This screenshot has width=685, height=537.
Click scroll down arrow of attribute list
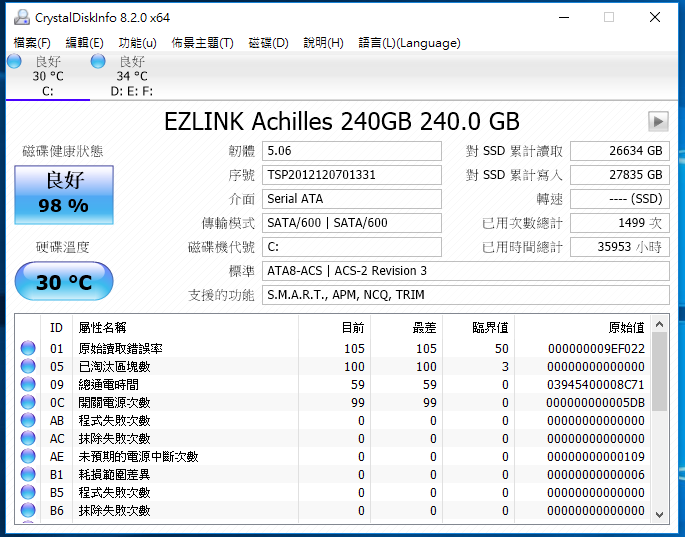coord(660,515)
